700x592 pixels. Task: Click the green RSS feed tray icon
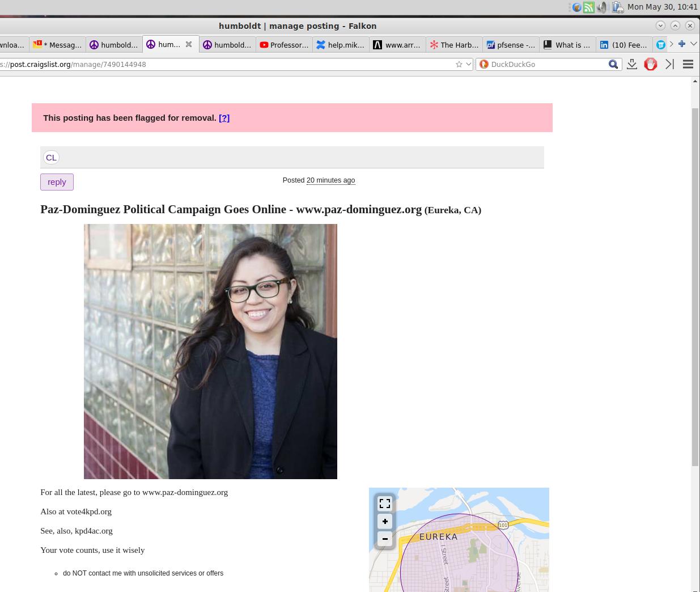click(x=589, y=7)
